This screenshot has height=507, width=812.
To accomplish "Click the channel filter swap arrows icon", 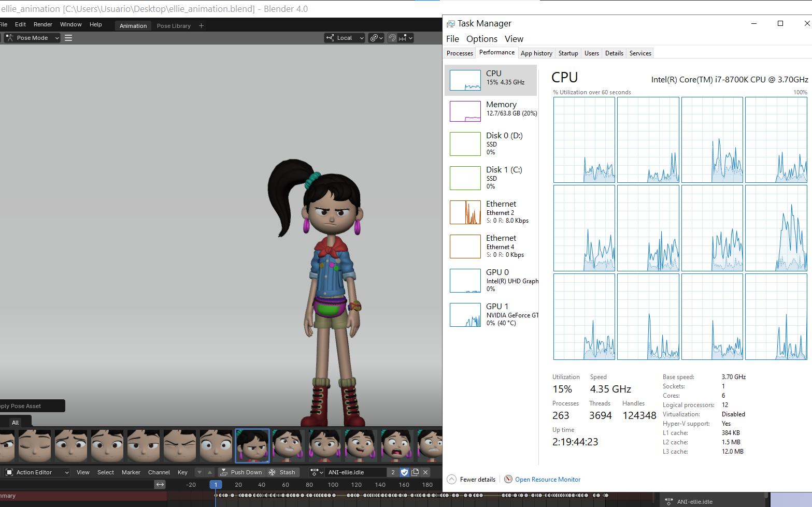I will (160, 485).
